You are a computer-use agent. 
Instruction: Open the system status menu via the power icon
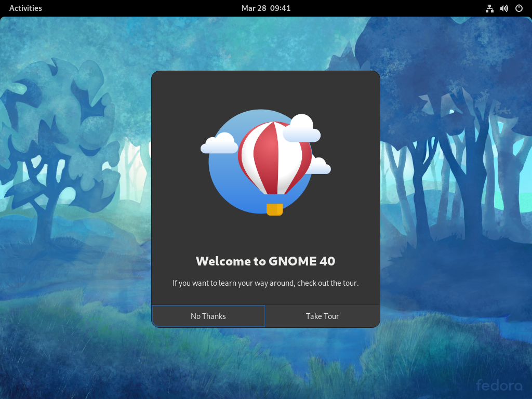[518, 8]
